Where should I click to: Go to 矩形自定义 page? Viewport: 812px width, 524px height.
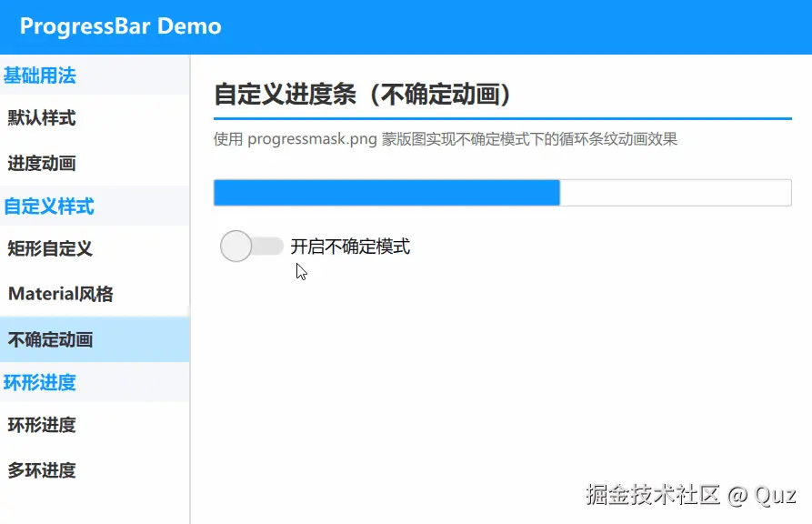tap(95, 248)
